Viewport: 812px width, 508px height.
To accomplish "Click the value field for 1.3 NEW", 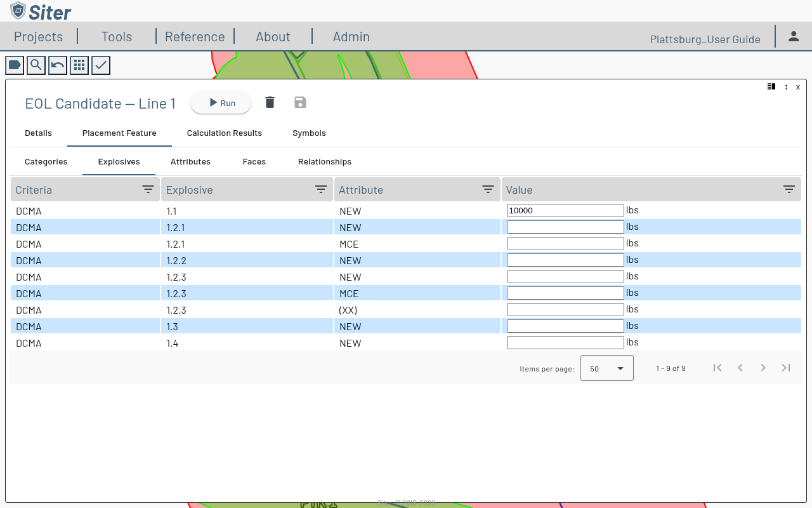I will tap(565, 326).
